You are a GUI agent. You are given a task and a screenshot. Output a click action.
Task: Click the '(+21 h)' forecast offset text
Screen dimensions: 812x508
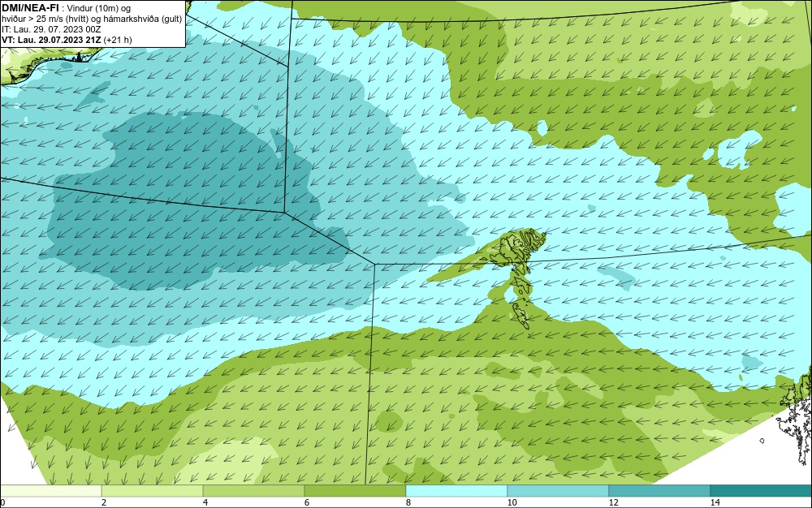pyautogui.click(x=118, y=40)
